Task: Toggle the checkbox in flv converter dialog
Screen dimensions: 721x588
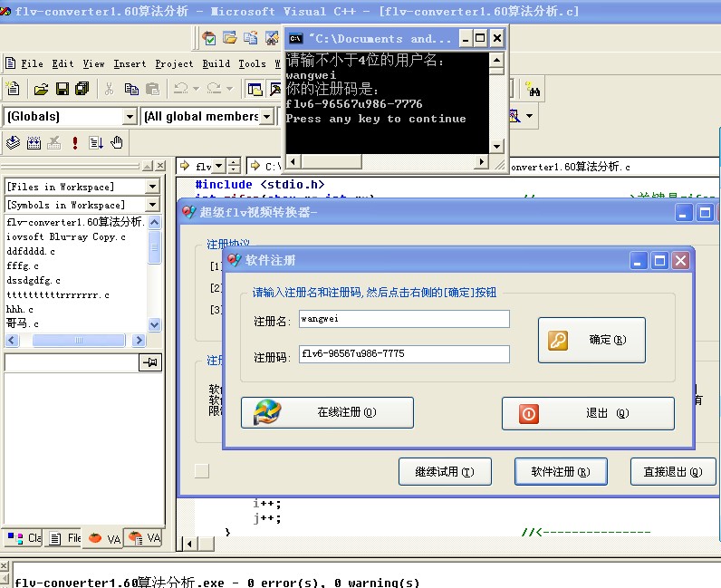Action: click(201, 471)
